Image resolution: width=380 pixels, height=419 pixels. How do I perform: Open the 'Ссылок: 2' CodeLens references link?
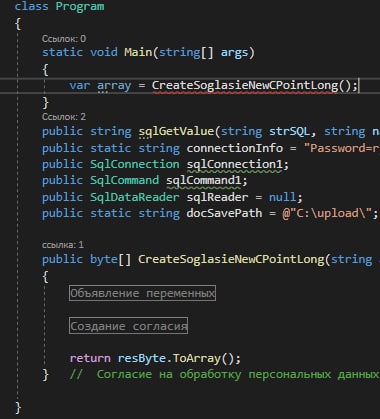pos(64,117)
